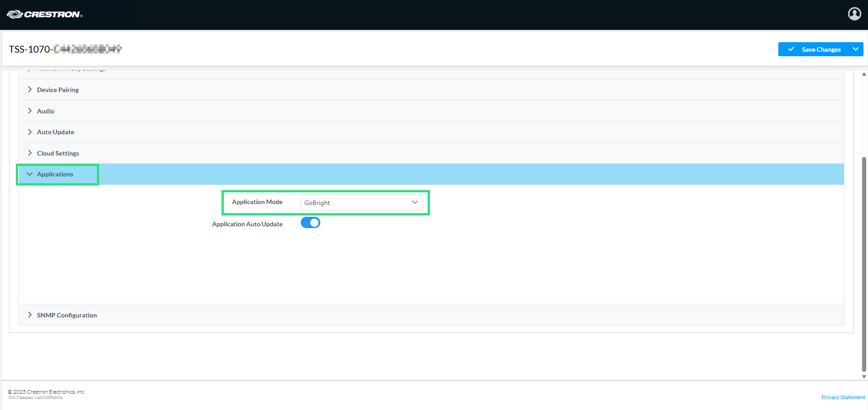Expand the Device Pairing section label
The height and width of the screenshot is (410, 868).
58,90
